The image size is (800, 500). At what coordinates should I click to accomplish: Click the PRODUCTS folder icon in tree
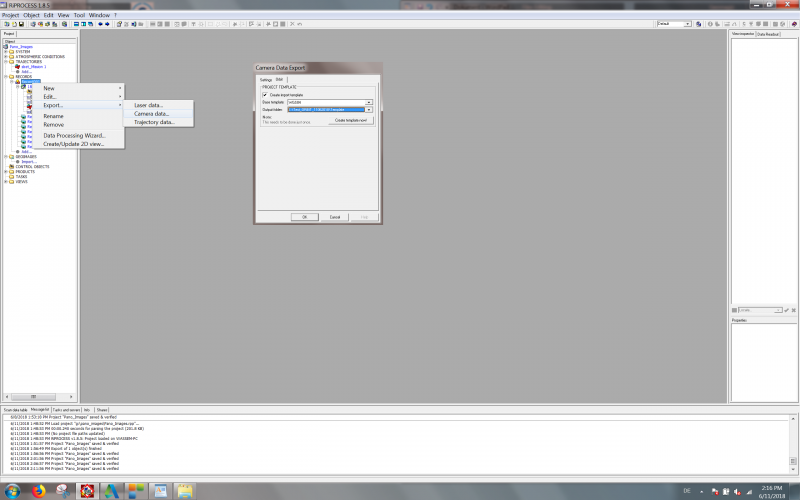pos(11,172)
